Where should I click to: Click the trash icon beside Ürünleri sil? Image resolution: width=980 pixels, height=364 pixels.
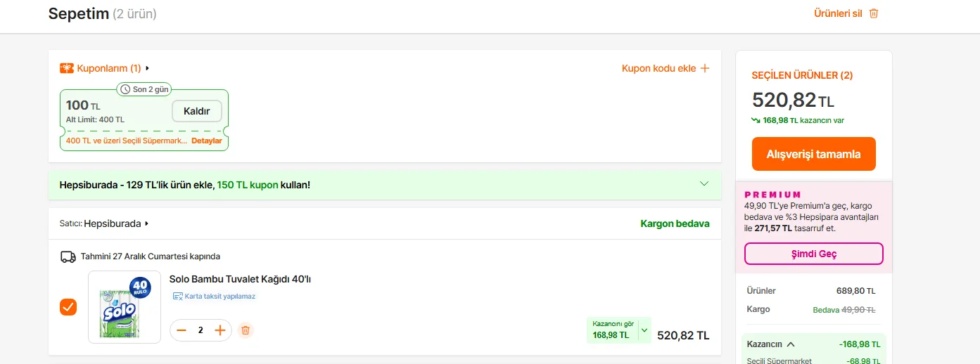coord(874,13)
